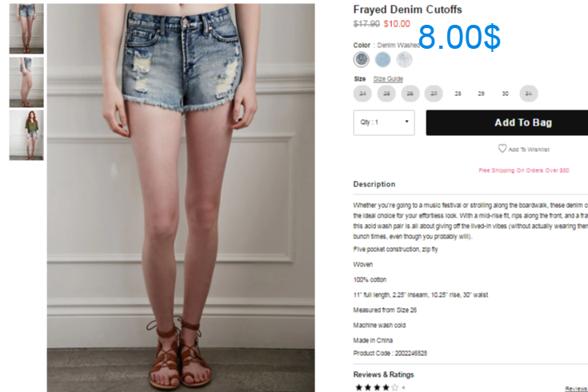The height and width of the screenshot is (392, 588).
Task: Open the Size Guide link
Action: coord(388,78)
